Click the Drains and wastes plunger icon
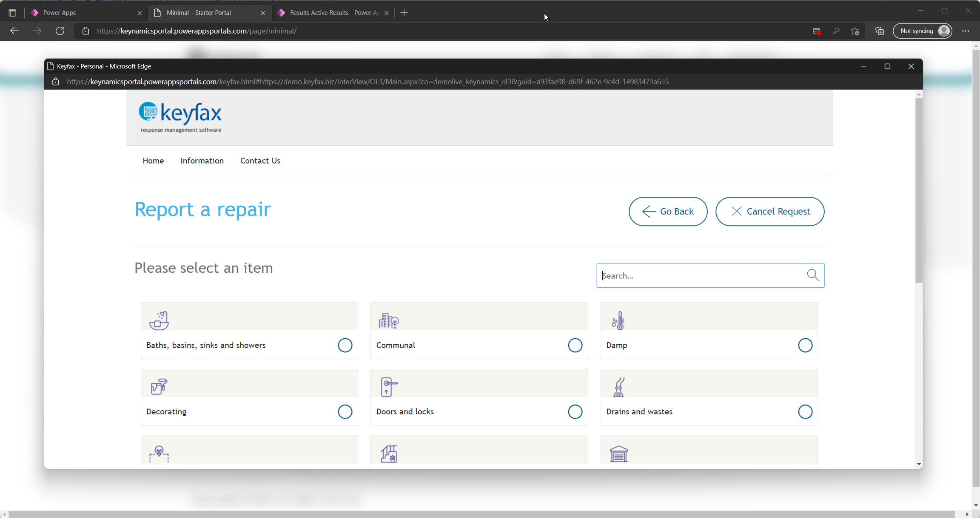This screenshot has height=518, width=980. [618, 387]
